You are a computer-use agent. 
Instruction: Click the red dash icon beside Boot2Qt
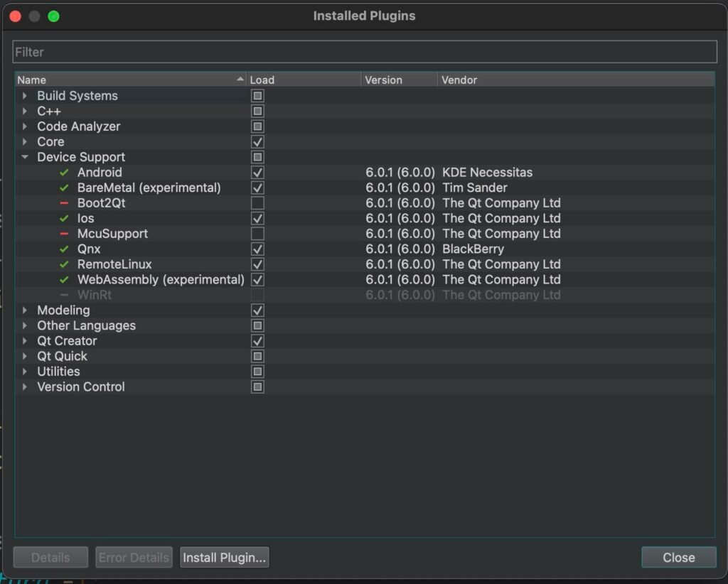(64, 203)
